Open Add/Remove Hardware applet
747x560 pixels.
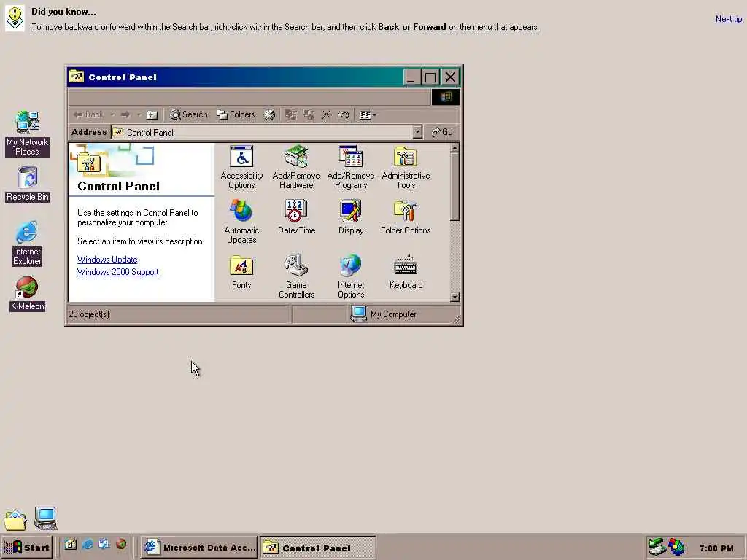pos(296,167)
